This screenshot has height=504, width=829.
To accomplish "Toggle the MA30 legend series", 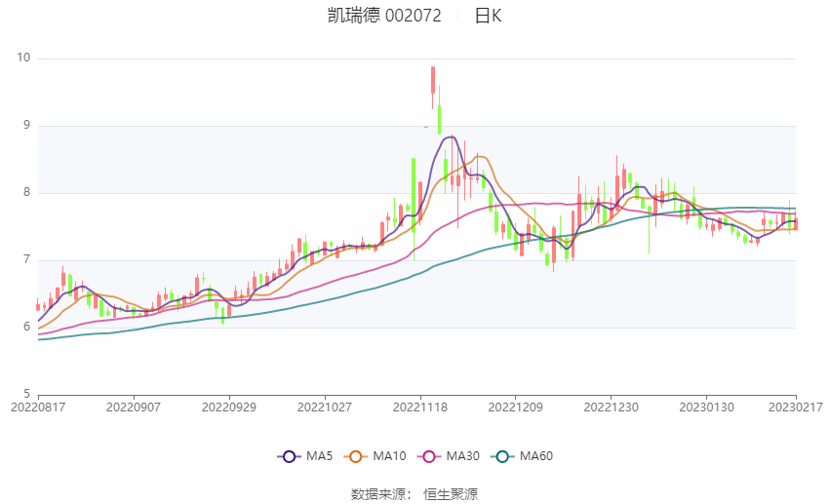I will [x=449, y=456].
